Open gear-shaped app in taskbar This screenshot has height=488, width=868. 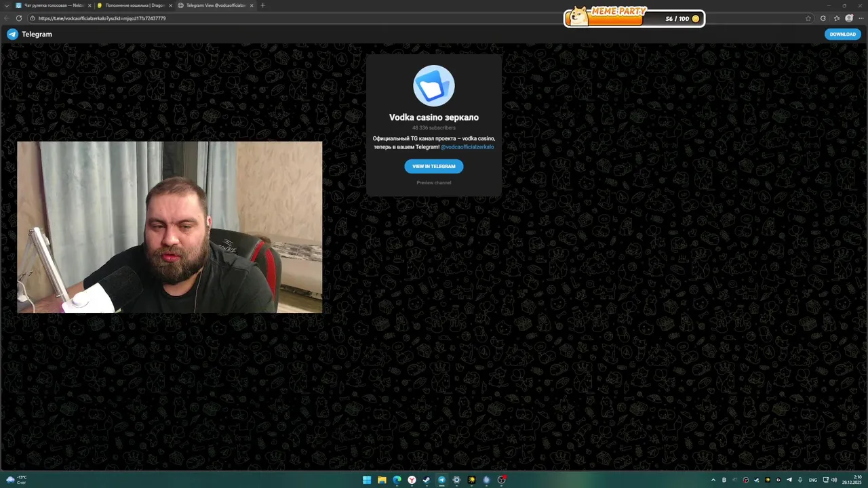coord(456,480)
